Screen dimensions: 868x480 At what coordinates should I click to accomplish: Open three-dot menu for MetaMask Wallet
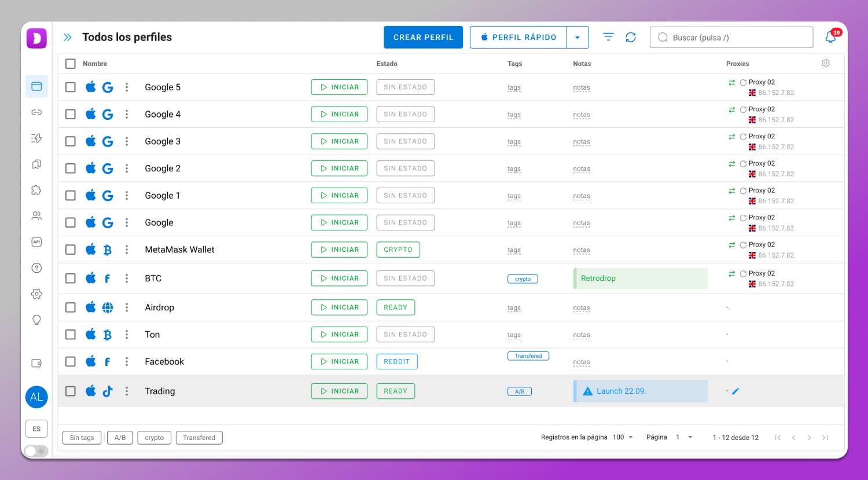point(127,250)
